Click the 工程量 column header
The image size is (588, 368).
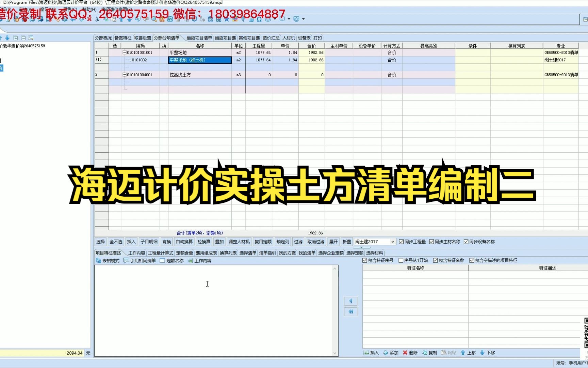coord(259,46)
